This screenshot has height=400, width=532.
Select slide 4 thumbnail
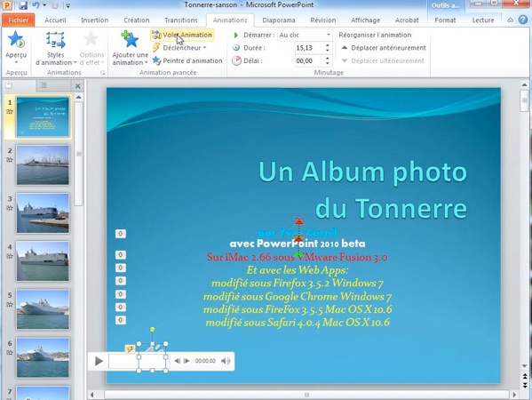[x=43, y=261]
